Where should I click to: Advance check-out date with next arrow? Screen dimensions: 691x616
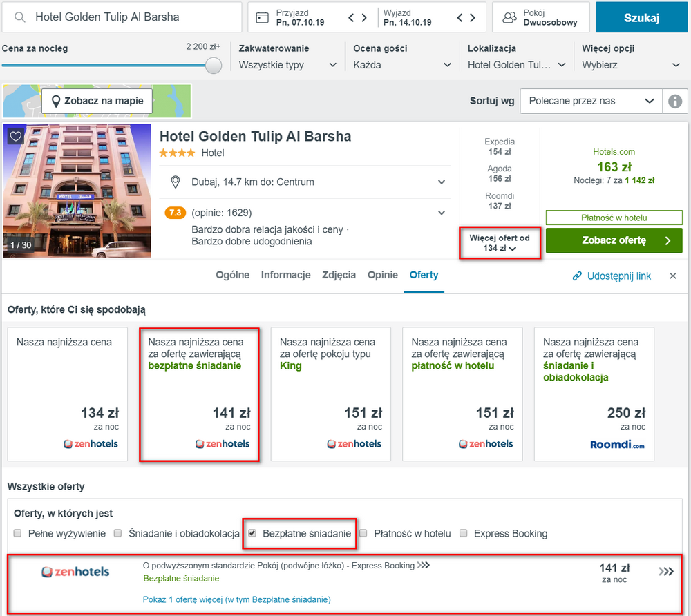click(x=473, y=18)
